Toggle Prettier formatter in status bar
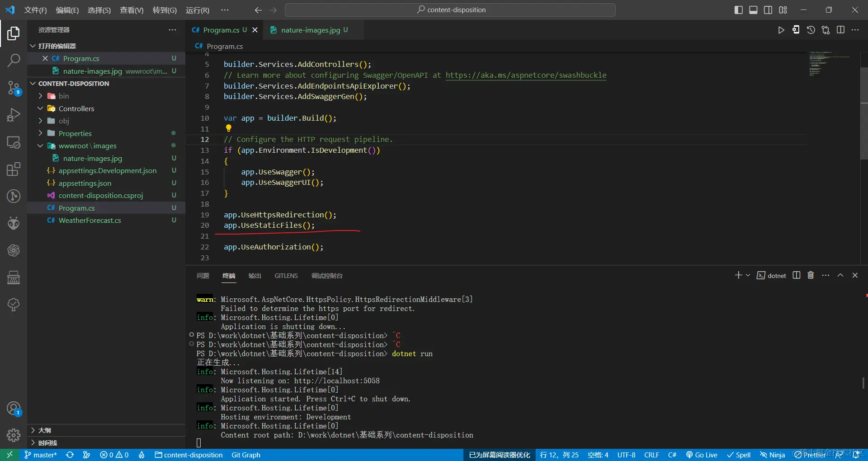Image resolution: width=868 pixels, height=461 pixels. pyautogui.click(x=810, y=455)
